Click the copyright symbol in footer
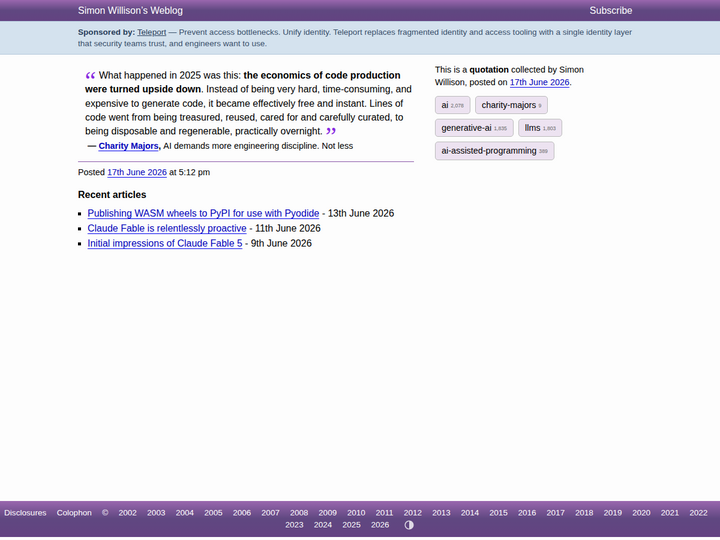This screenshot has width=720, height=540. pyautogui.click(x=105, y=513)
